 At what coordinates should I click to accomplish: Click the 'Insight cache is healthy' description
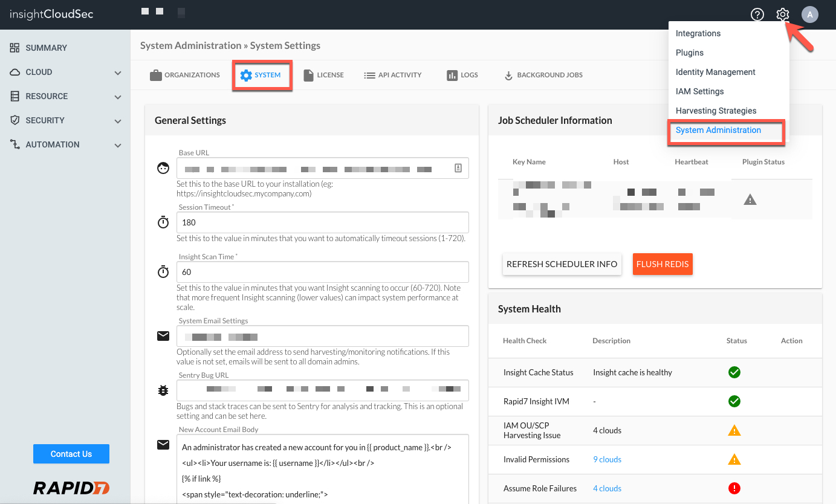coord(632,372)
